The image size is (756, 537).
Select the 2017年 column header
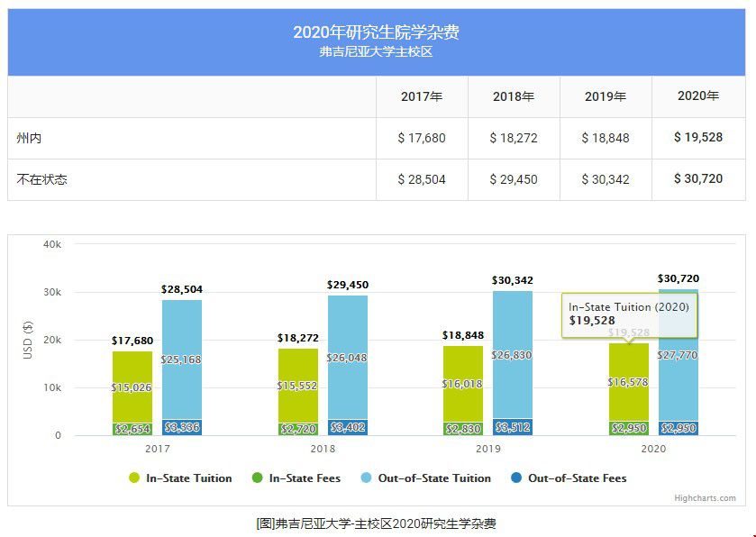422,96
